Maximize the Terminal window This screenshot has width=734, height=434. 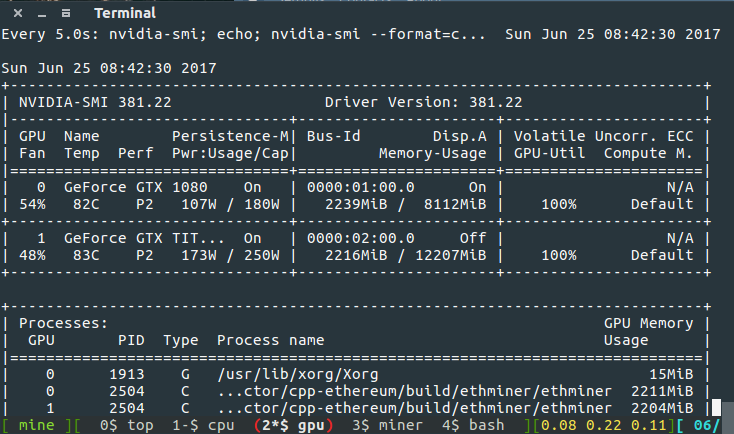click(65, 13)
